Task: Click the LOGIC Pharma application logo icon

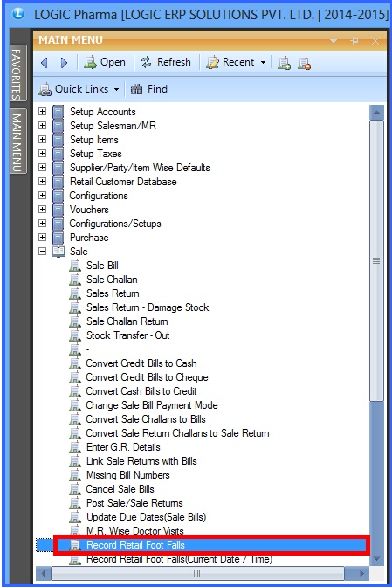Action: pos(17,14)
